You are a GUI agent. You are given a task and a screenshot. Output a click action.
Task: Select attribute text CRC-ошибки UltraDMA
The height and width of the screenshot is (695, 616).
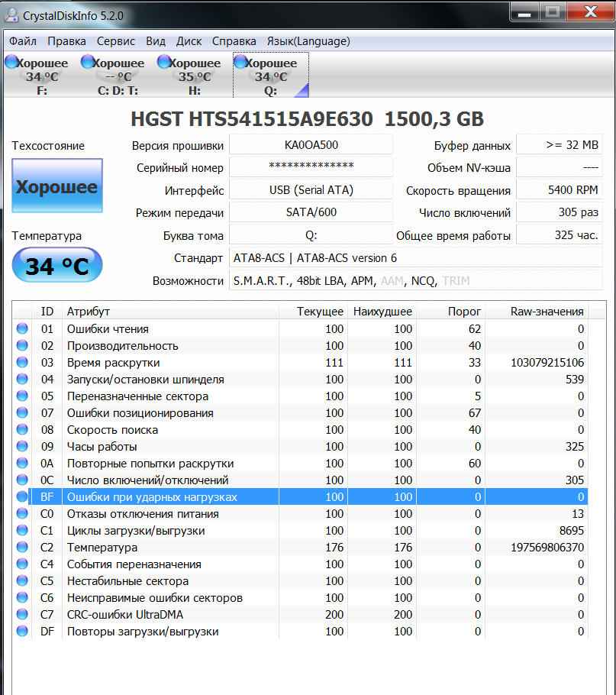coord(125,615)
